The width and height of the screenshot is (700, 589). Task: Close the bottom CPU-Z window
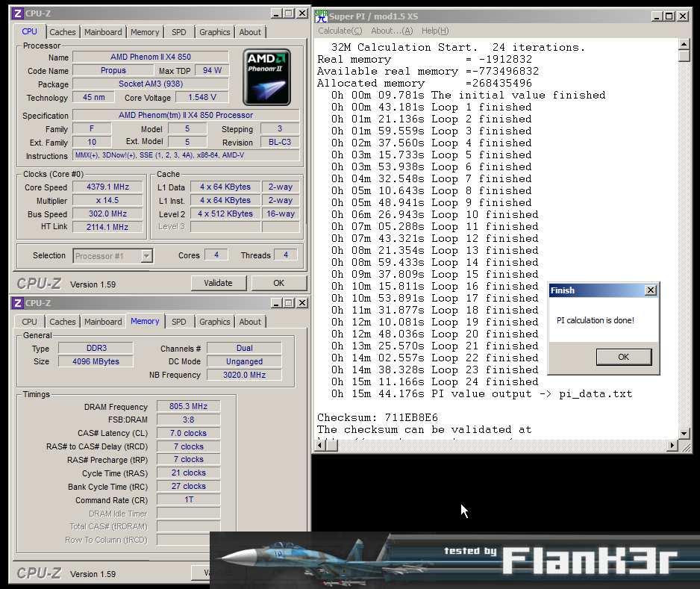pos(302,303)
